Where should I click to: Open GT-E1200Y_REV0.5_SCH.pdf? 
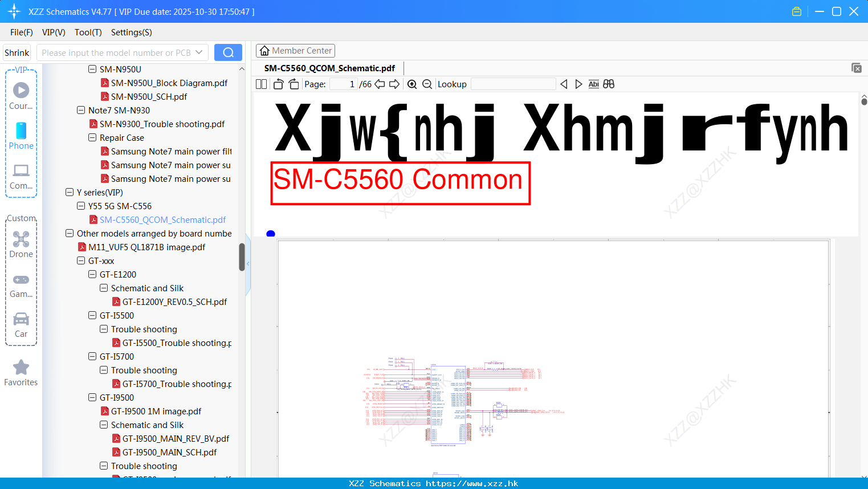pyautogui.click(x=174, y=302)
